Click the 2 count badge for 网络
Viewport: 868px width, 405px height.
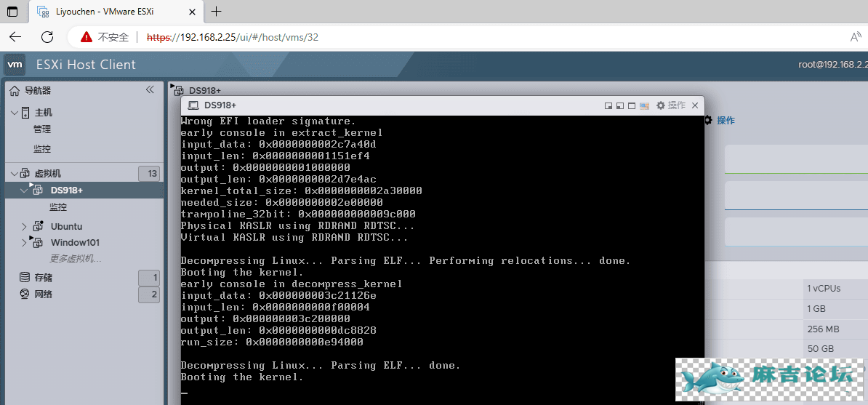[x=149, y=294]
